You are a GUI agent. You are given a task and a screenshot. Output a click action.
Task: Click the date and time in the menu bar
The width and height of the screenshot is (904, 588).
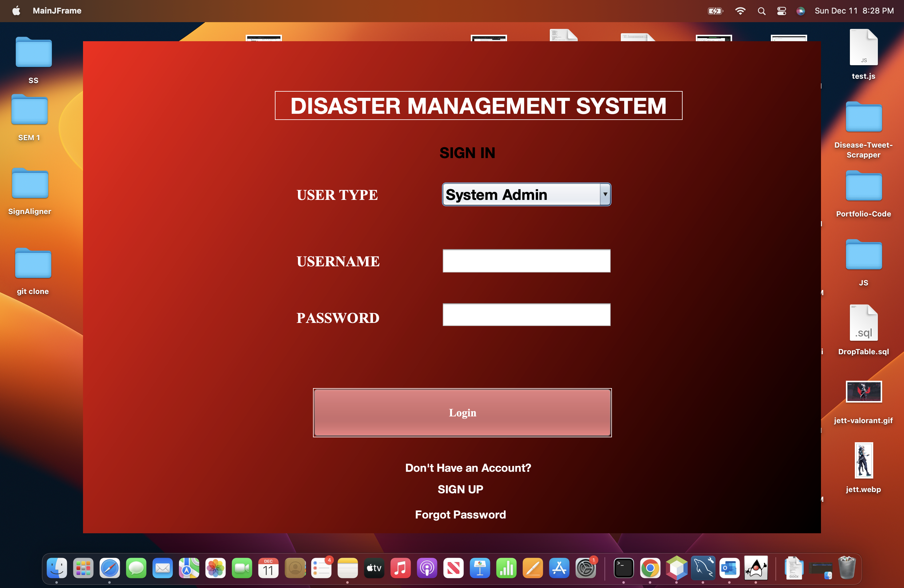854,11
